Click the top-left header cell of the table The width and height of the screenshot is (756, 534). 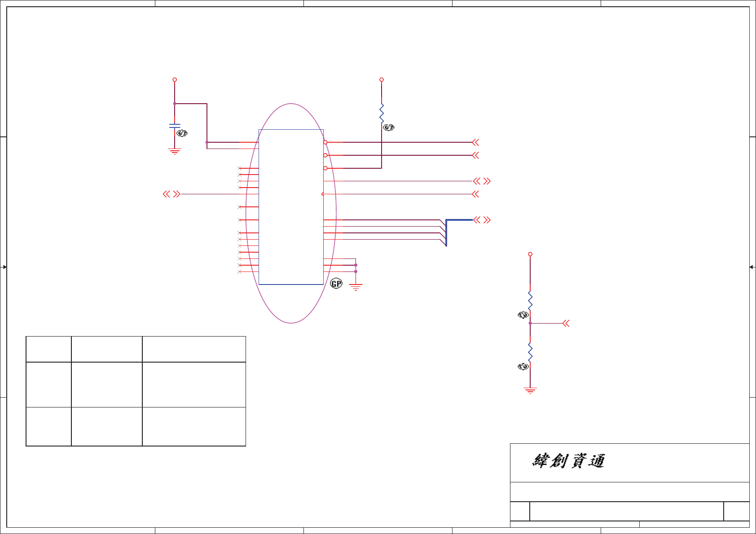pyautogui.click(x=48, y=349)
